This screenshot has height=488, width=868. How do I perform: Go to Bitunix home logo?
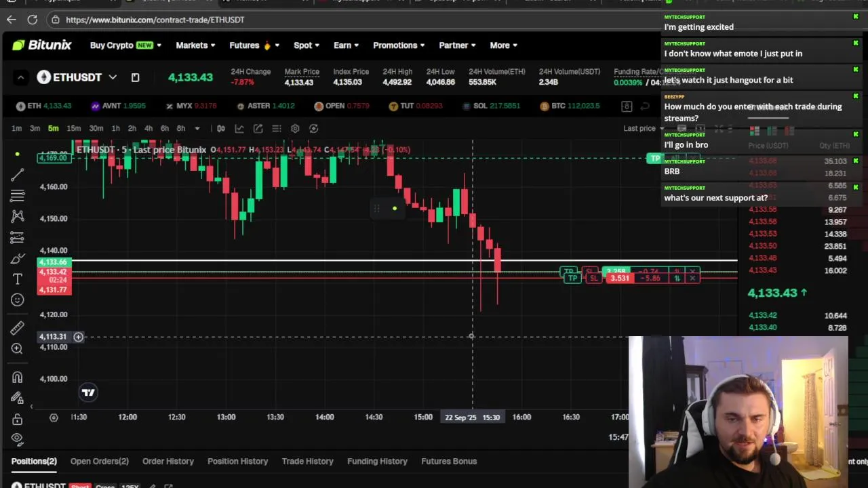click(41, 45)
